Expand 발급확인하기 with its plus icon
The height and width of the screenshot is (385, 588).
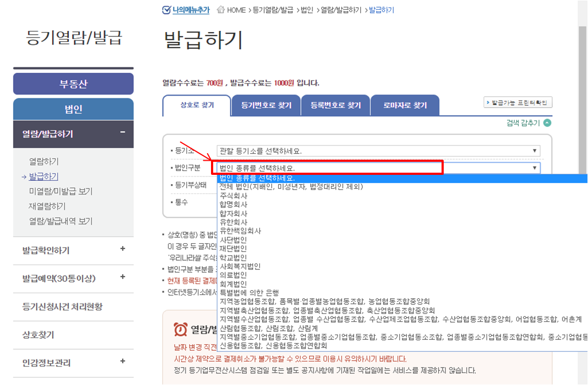click(123, 248)
